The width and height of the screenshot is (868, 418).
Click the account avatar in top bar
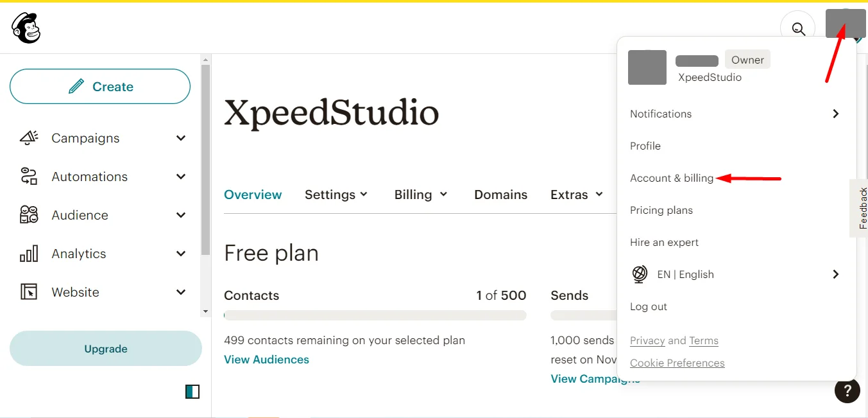pos(846,24)
